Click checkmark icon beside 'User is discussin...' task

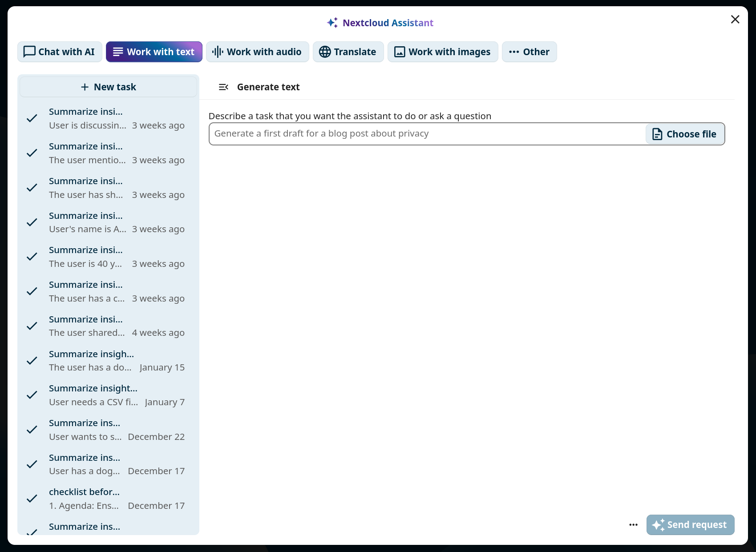[32, 118]
